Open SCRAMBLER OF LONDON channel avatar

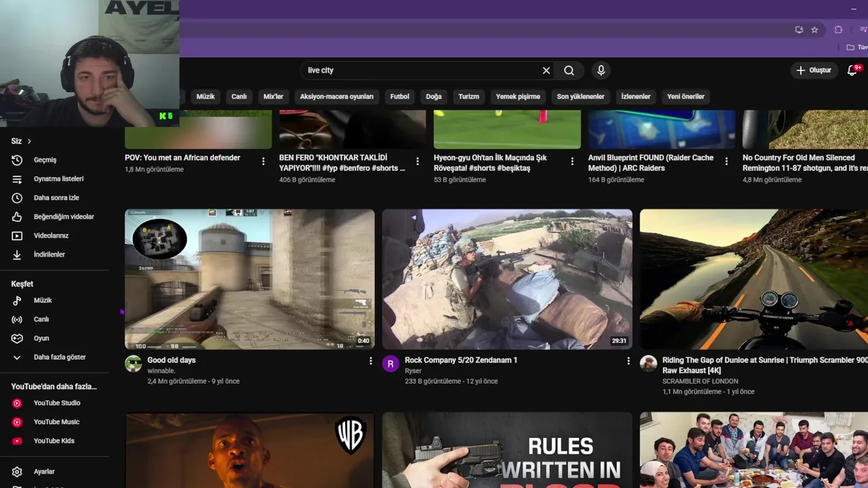(x=648, y=364)
